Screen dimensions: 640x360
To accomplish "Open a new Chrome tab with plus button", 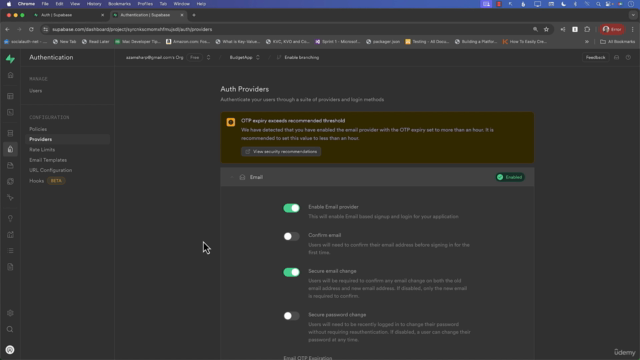I will click(194, 15).
